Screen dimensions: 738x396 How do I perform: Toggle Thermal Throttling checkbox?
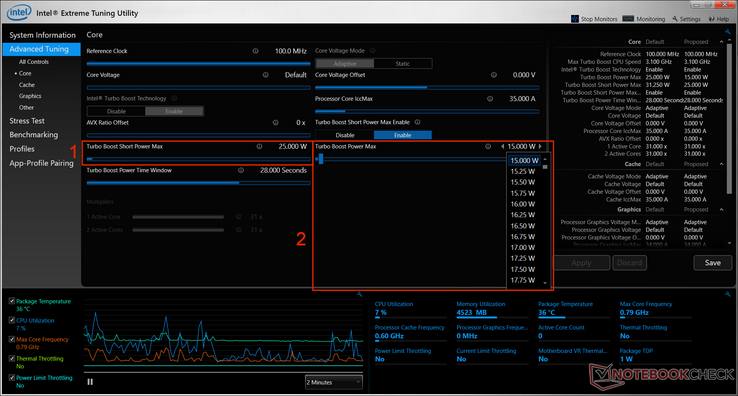(x=12, y=358)
